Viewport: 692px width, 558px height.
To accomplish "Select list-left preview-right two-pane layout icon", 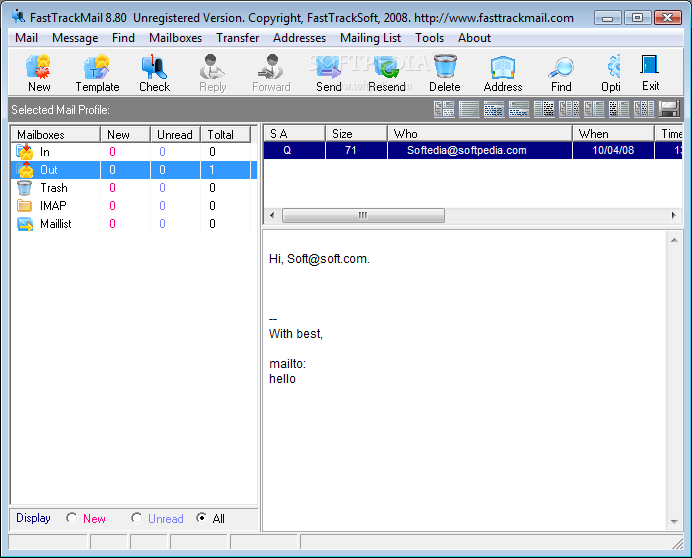I will point(544,109).
